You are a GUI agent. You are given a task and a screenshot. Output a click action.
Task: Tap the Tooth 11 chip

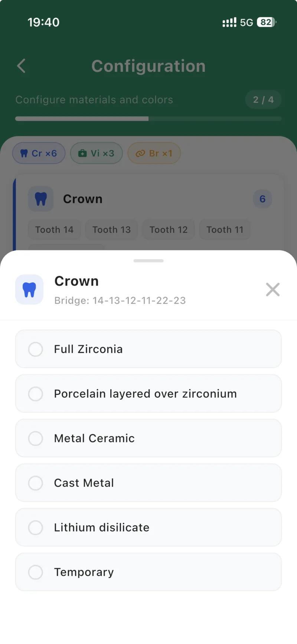225,230
